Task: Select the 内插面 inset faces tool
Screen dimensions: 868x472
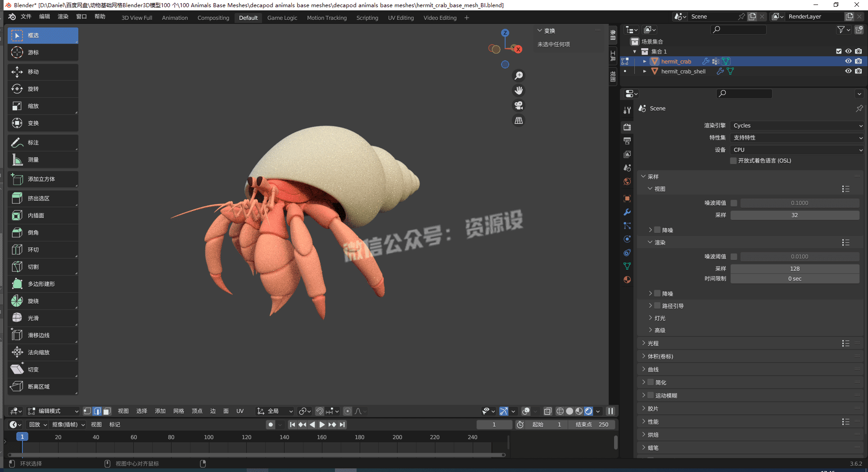Action: coord(43,215)
